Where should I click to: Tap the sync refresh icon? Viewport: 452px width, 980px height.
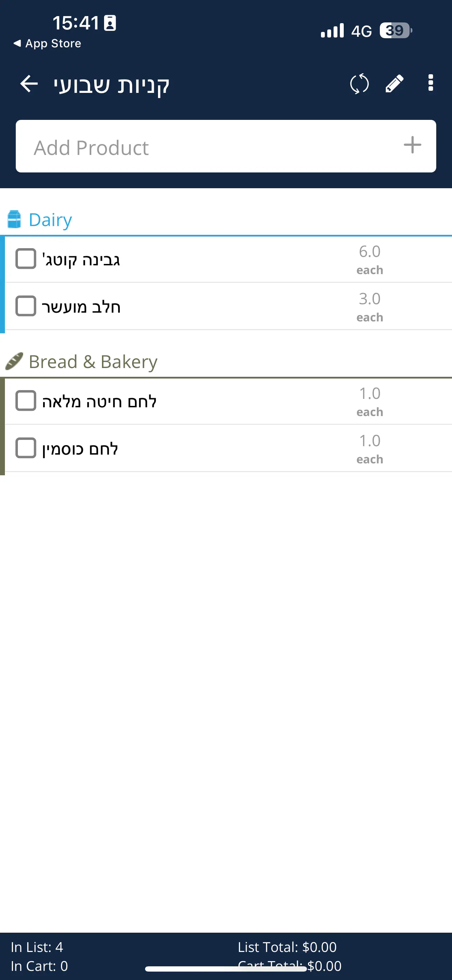tap(359, 84)
